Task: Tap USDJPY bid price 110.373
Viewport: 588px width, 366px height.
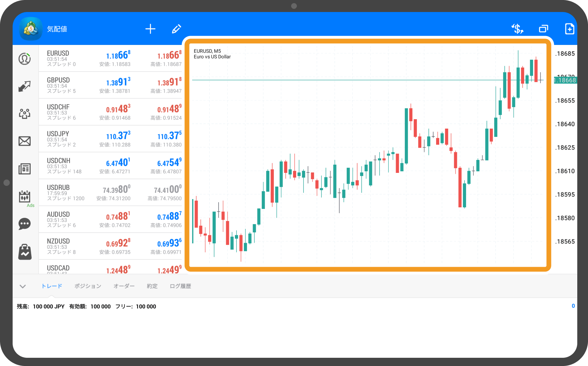Action: click(x=118, y=136)
